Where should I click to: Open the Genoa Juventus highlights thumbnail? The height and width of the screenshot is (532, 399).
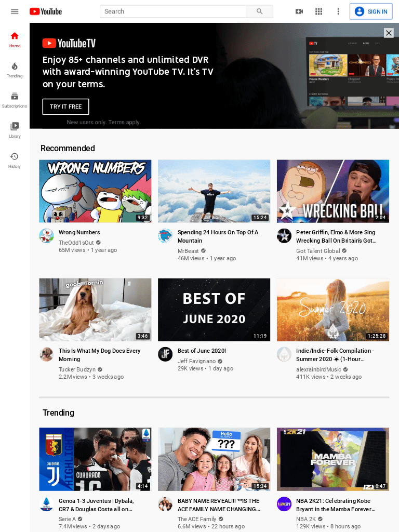[96, 459]
